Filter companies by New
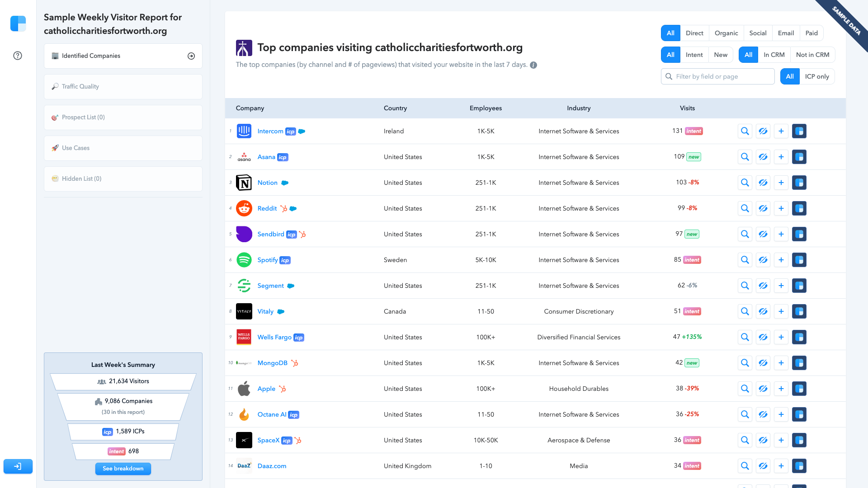Image resolution: width=868 pixels, height=488 pixels. [721, 55]
